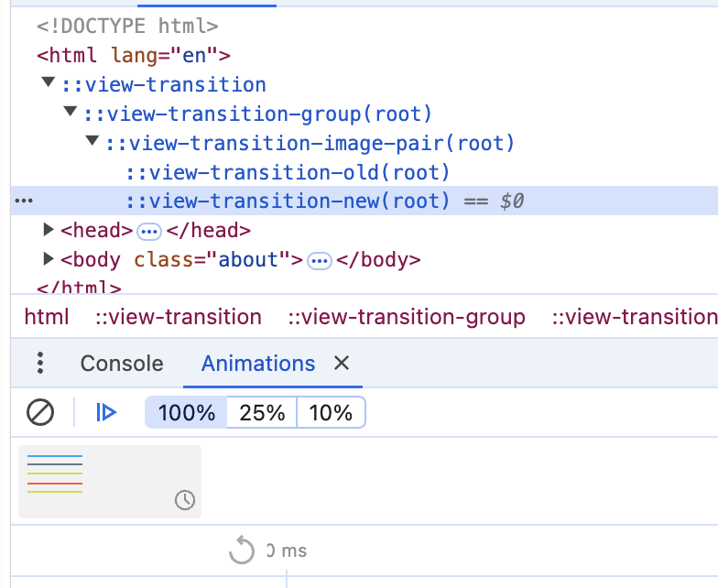Set animation speed to 25%
This screenshot has height=588, width=718.
262,413
